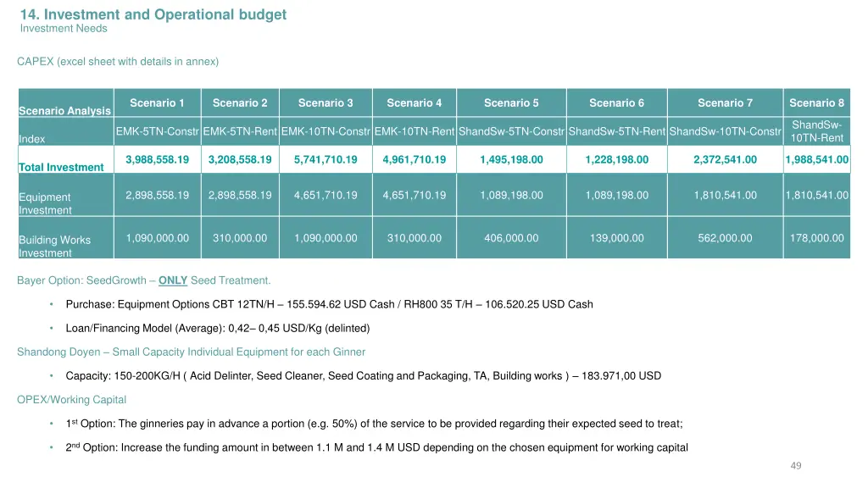
Task: Select Scenario 2 building works value 310,000.00
Action: point(240,238)
